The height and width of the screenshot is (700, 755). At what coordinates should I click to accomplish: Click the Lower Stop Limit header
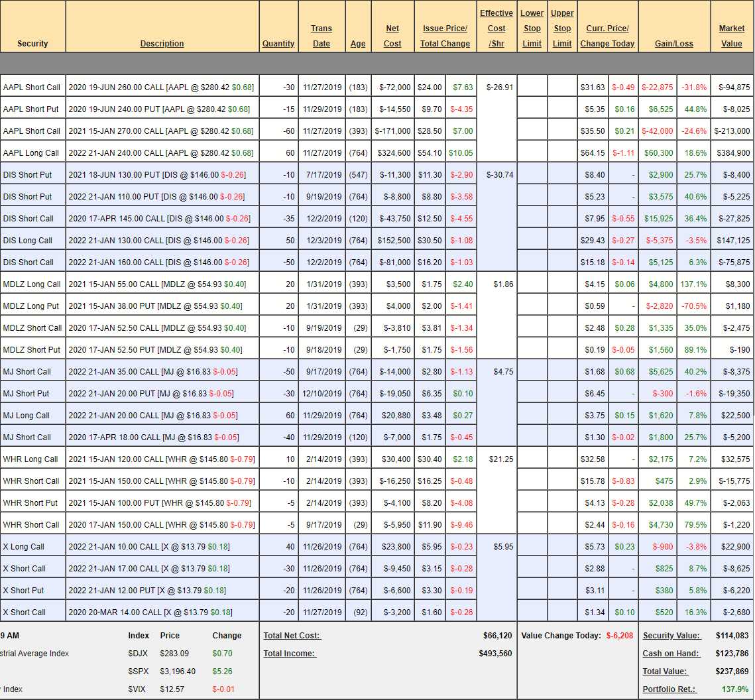[532, 29]
